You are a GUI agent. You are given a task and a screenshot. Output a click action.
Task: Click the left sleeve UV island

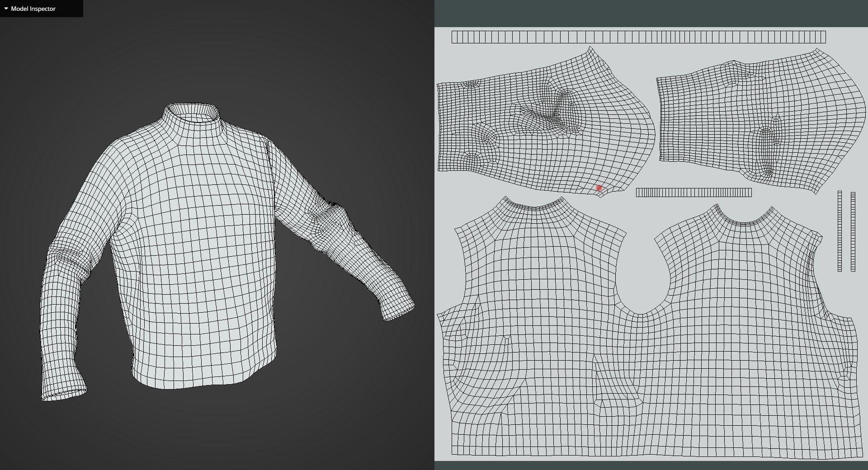click(x=546, y=122)
